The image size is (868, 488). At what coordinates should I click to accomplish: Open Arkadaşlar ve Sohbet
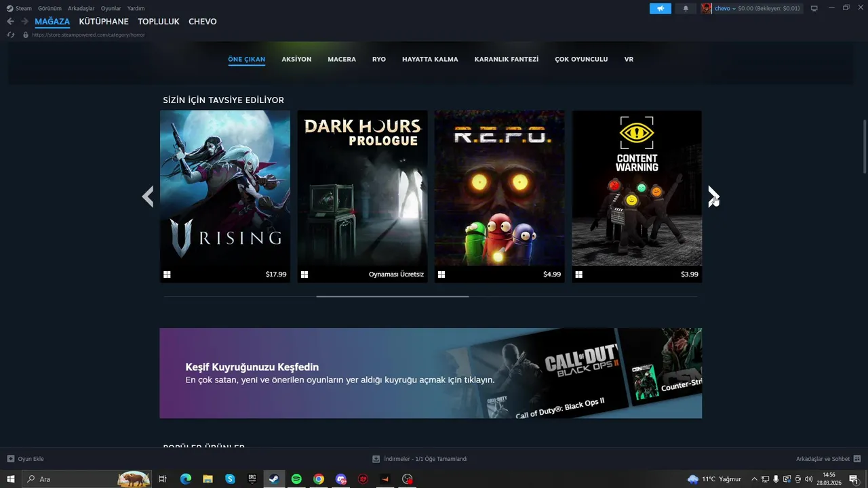click(x=828, y=459)
